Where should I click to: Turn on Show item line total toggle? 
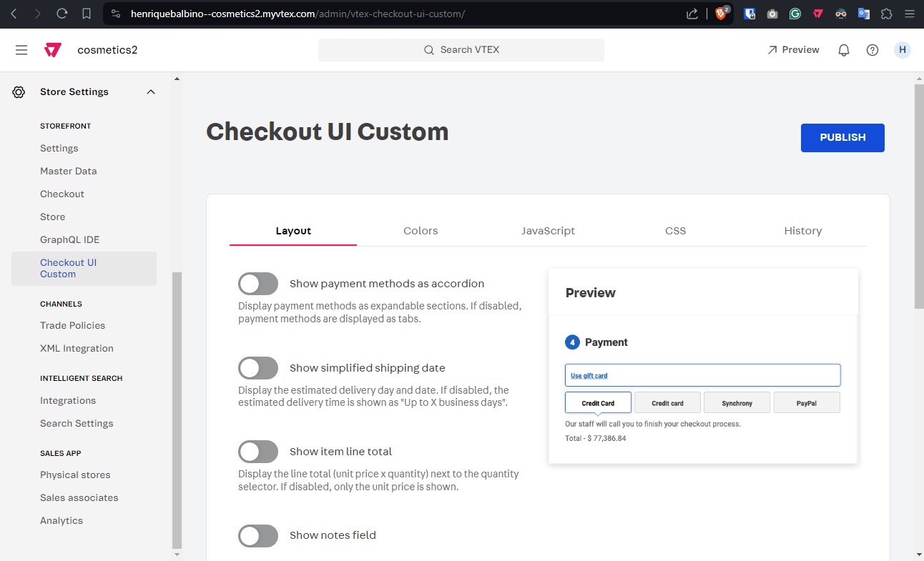pyautogui.click(x=258, y=452)
